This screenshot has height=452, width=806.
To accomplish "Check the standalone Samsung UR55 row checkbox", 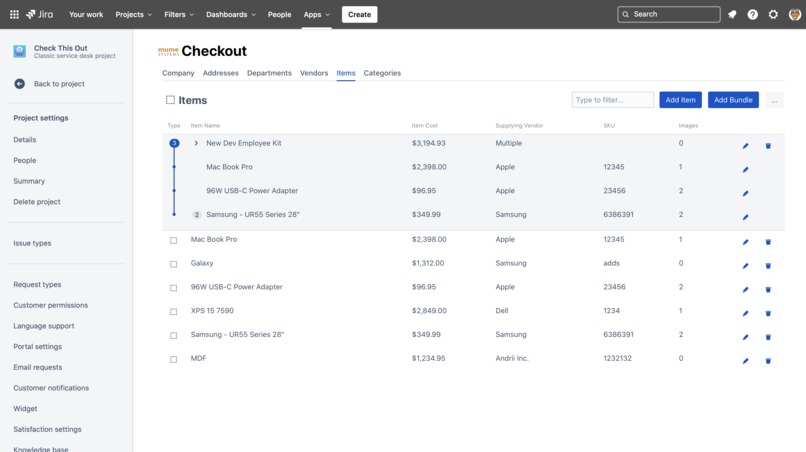I will (174, 335).
